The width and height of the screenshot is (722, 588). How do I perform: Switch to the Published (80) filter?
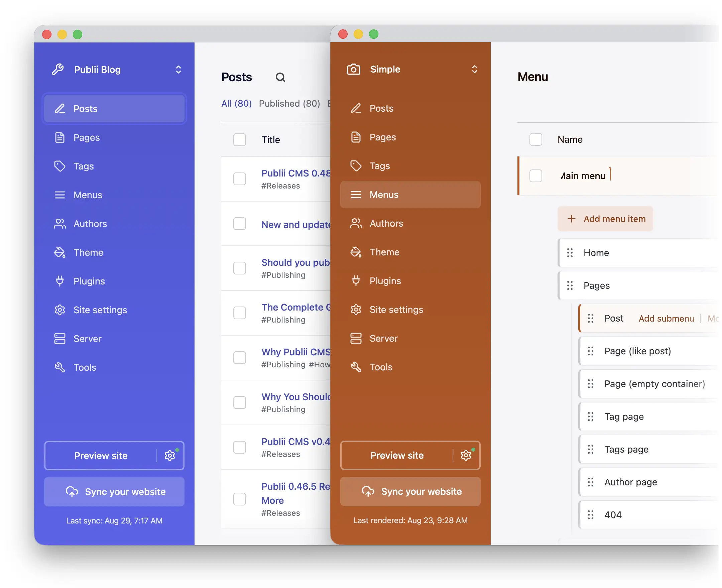(x=289, y=103)
